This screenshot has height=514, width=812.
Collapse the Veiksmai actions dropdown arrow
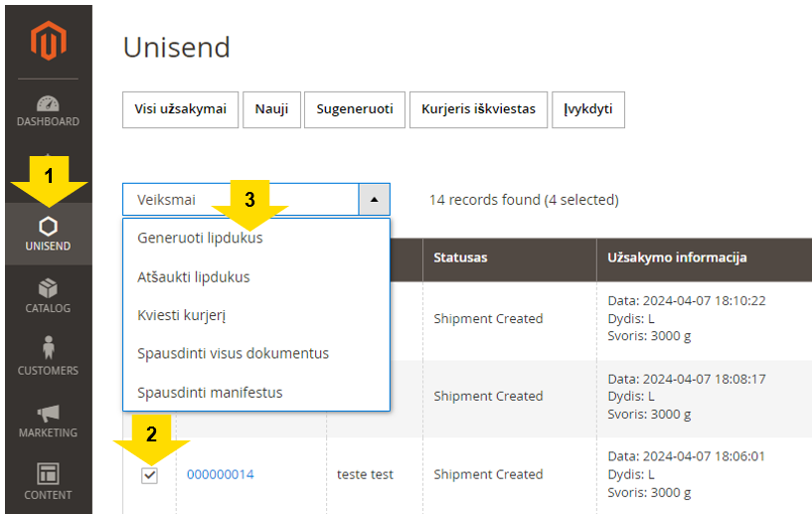pyautogui.click(x=374, y=200)
